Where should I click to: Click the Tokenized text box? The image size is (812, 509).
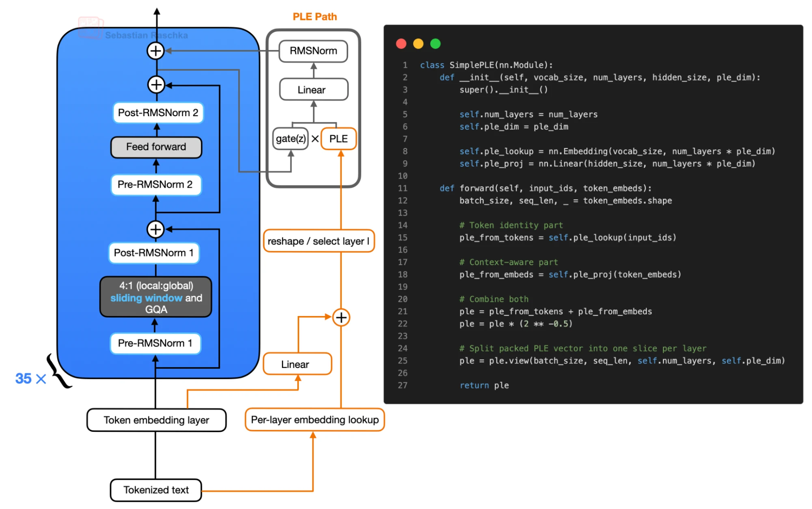(156, 490)
